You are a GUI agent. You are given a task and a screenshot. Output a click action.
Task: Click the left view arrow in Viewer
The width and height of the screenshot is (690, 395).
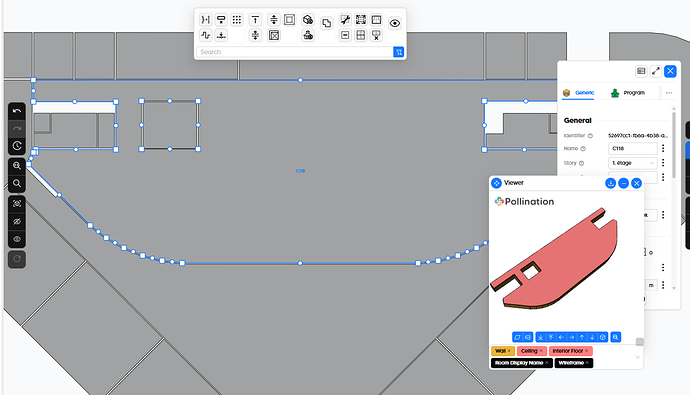tap(561, 337)
